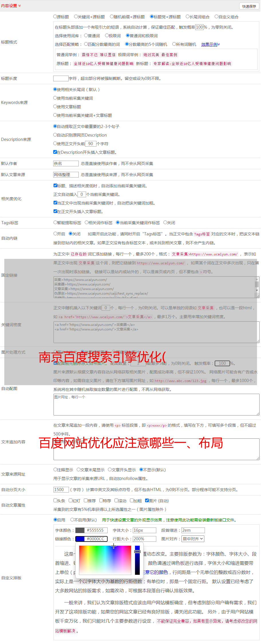Check the 幻灯 article attribute

click(70, 501)
